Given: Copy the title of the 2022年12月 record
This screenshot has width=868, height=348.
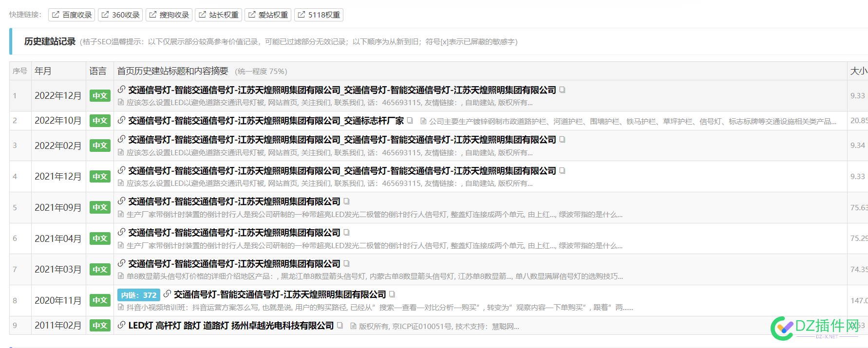Looking at the screenshot, I should point(562,90).
